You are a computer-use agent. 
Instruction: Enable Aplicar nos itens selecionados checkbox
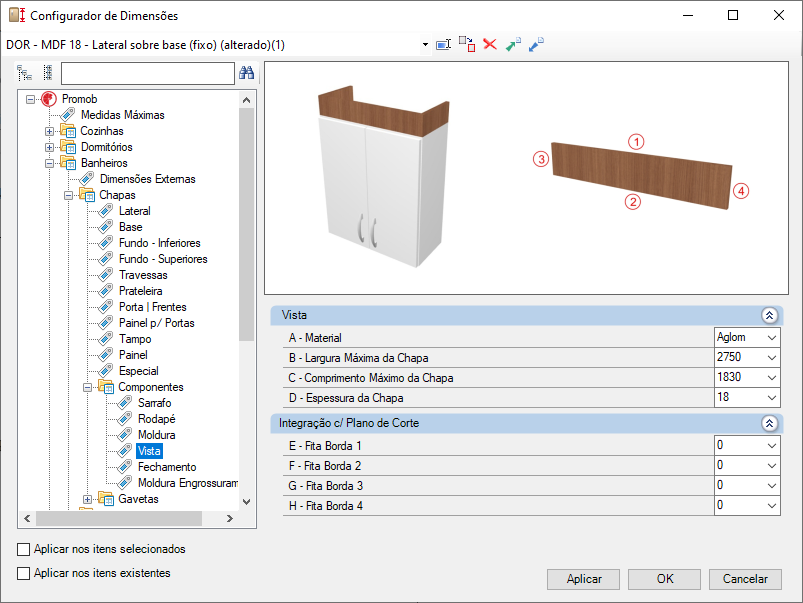(x=23, y=549)
